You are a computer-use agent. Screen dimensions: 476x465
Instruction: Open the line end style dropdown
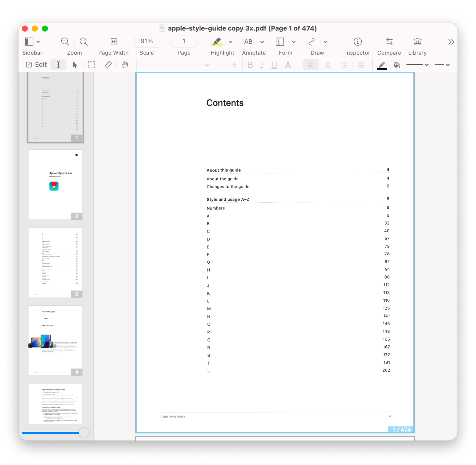442,65
